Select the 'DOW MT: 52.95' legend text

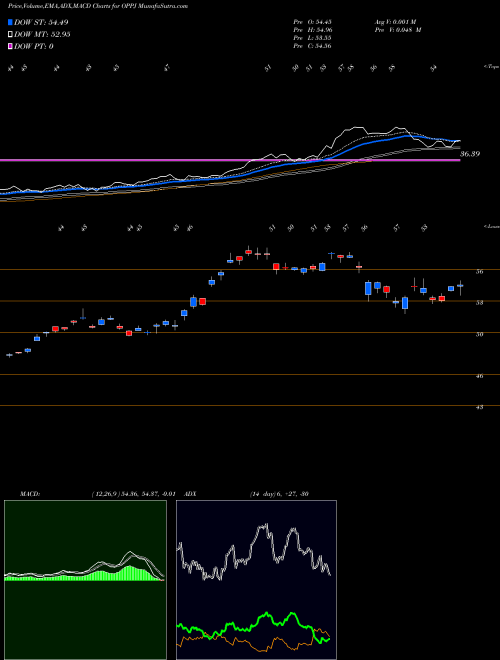tap(42, 35)
